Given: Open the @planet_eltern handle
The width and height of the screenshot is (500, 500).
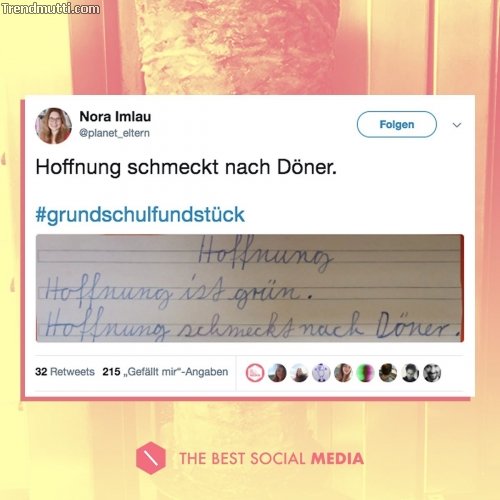Looking at the screenshot, I should point(114,133).
